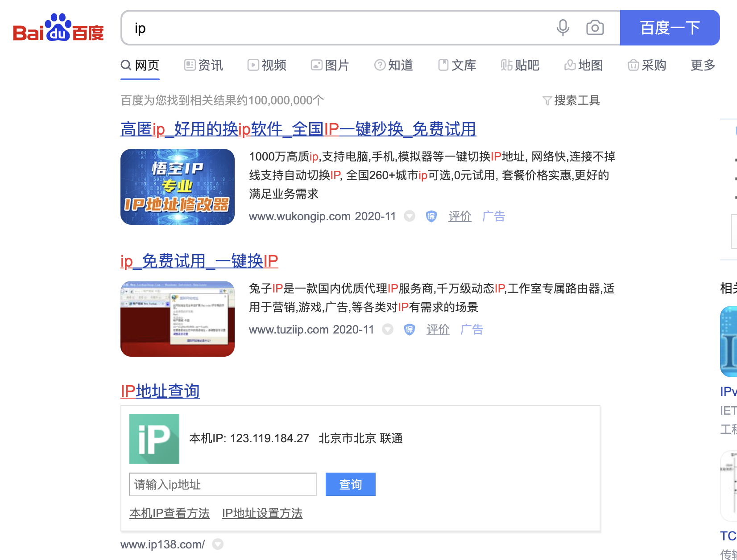This screenshot has width=737, height=560.
Task: Click shield 保 icon beside wukongip result
Action: tap(431, 216)
